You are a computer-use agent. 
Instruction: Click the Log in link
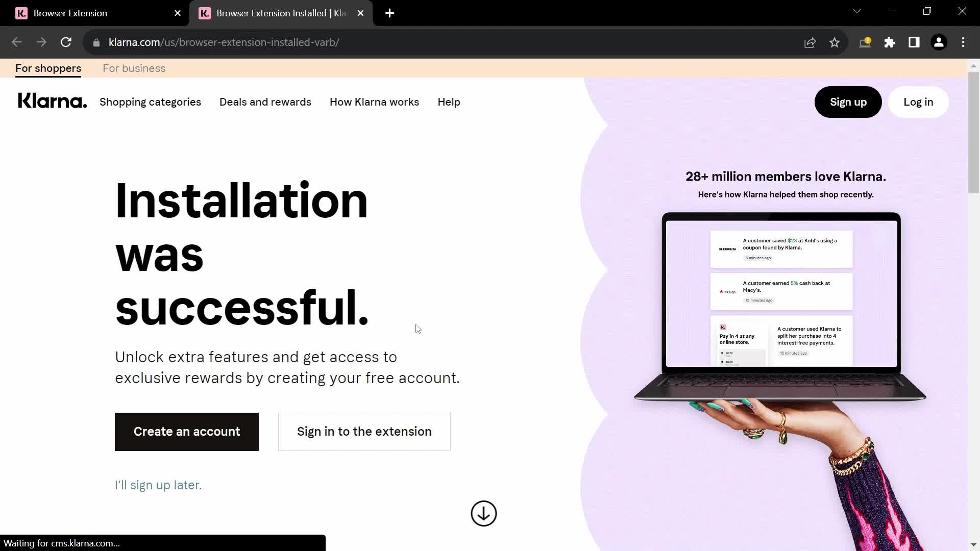coord(918,102)
